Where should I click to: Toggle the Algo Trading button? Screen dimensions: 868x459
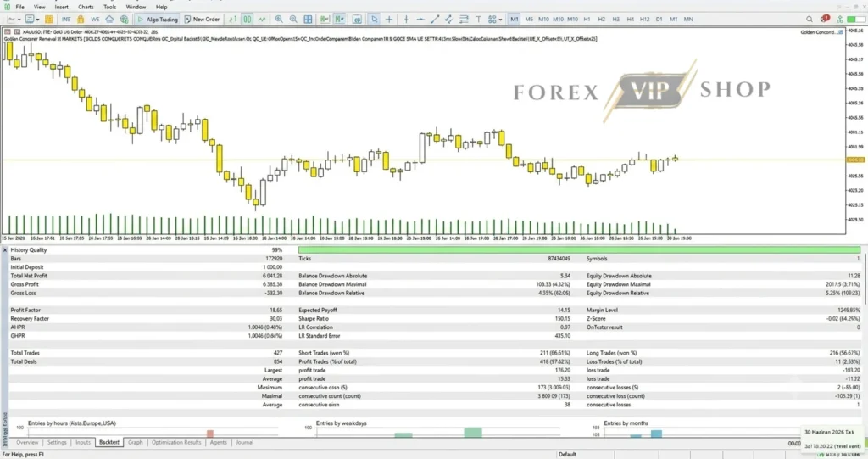click(x=158, y=20)
